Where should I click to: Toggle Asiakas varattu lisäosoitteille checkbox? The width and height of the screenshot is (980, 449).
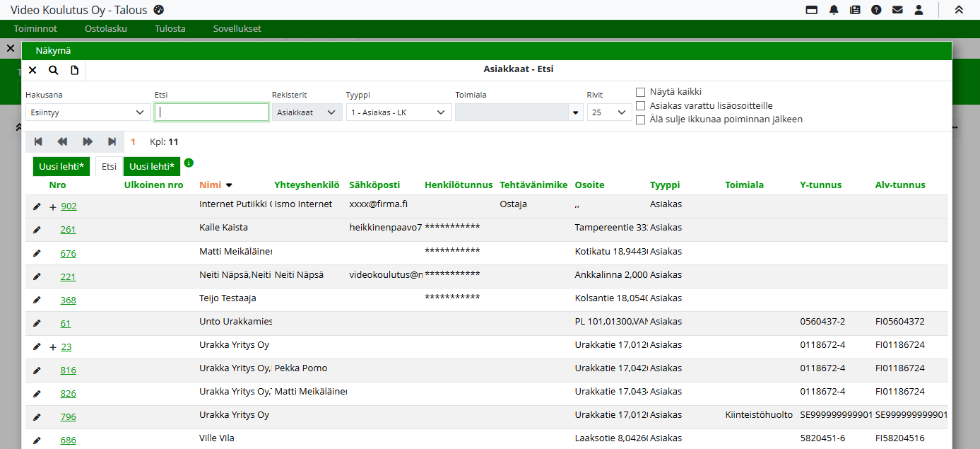point(640,105)
